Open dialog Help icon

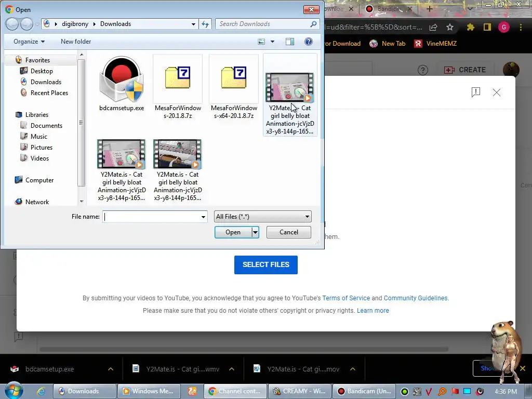click(309, 42)
